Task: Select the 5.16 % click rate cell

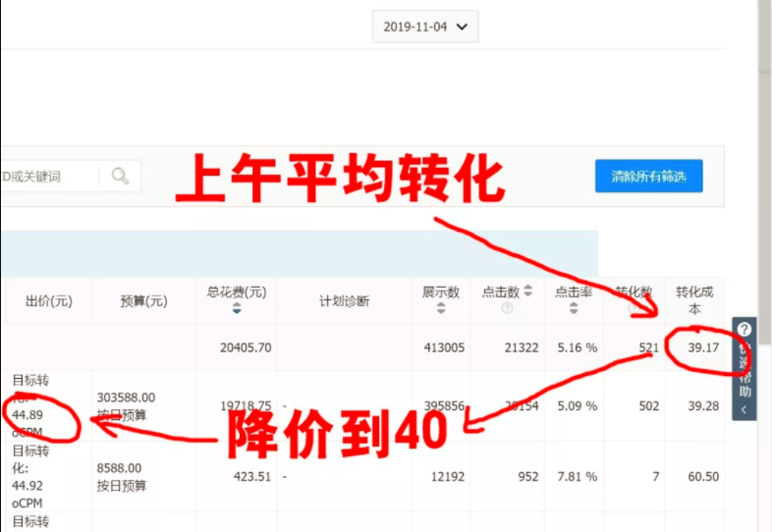Action: pyautogui.click(x=577, y=347)
